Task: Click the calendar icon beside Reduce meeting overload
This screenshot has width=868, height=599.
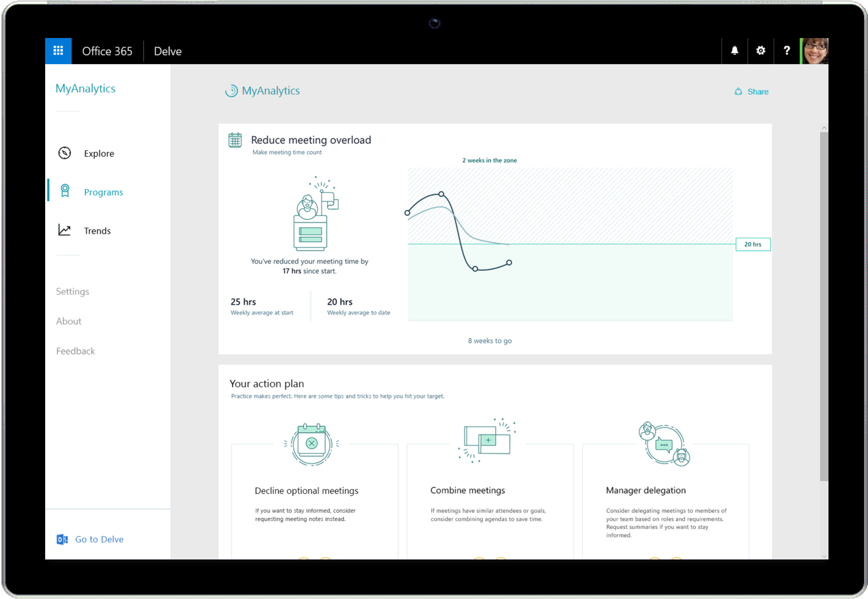Action: [x=235, y=140]
